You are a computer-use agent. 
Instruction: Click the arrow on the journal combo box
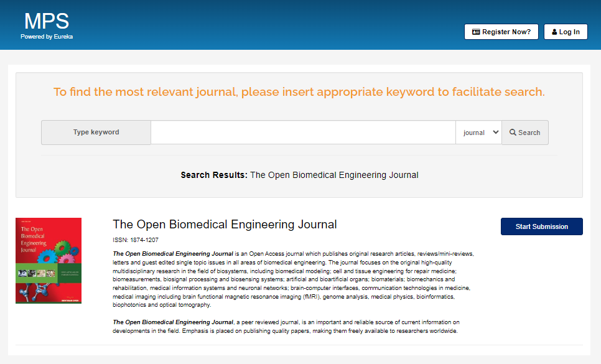click(495, 133)
